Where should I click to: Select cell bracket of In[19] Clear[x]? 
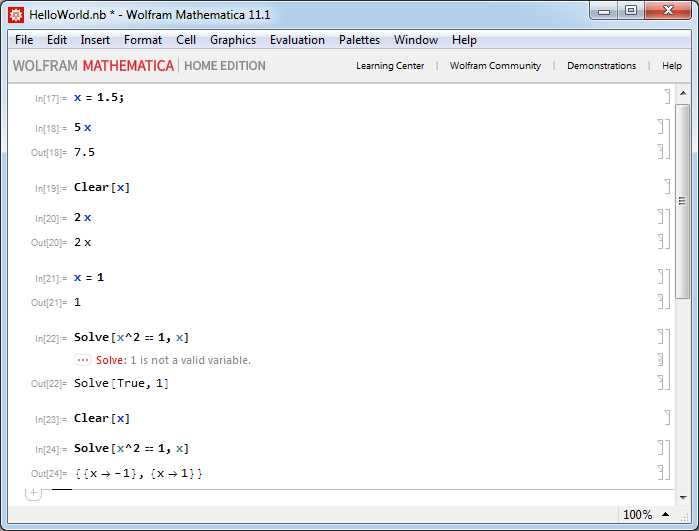(667, 186)
